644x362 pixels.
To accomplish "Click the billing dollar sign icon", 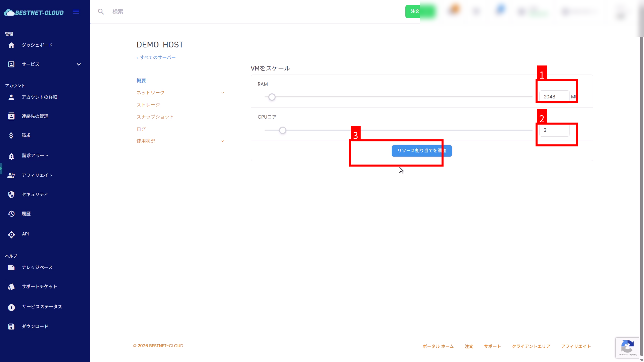I will click(x=11, y=135).
